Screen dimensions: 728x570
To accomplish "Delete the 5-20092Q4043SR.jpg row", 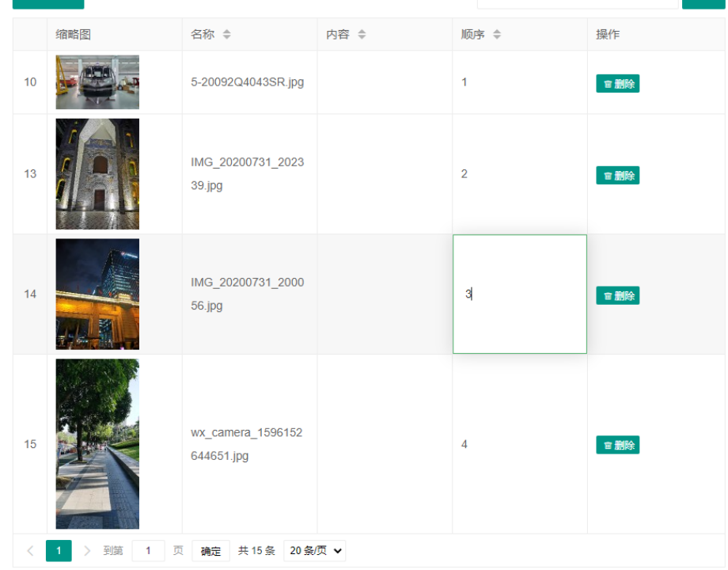I will pyautogui.click(x=617, y=84).
